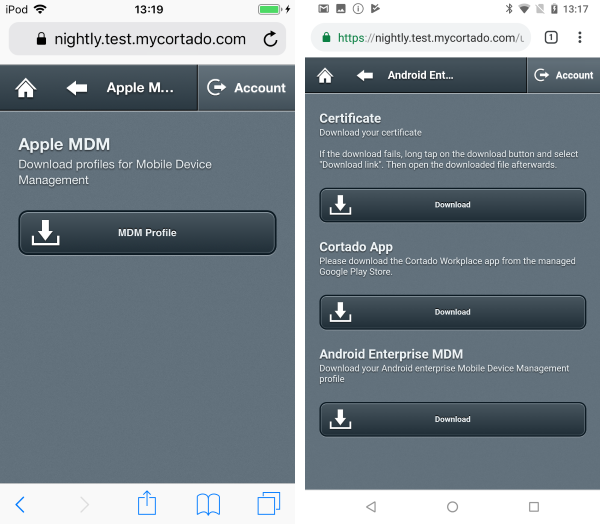Tap the home icon on the iPod screen

[x=26, y=88]
